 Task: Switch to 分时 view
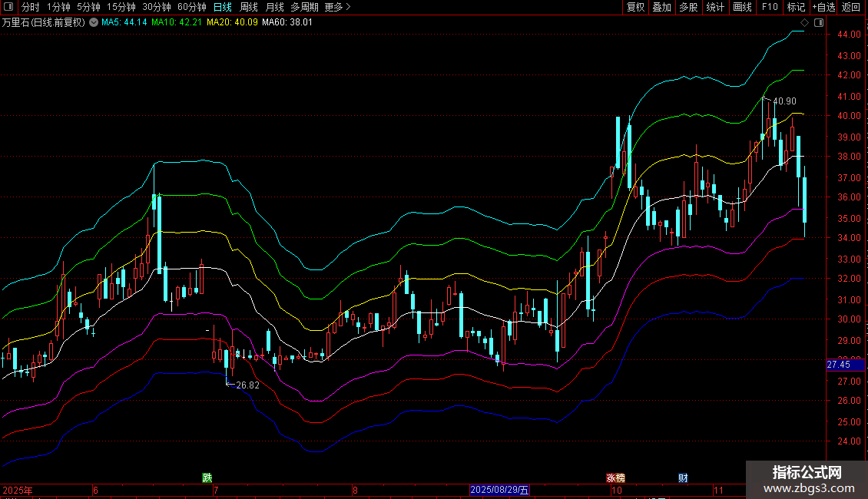pyautogui.click(x=31, y=7)
